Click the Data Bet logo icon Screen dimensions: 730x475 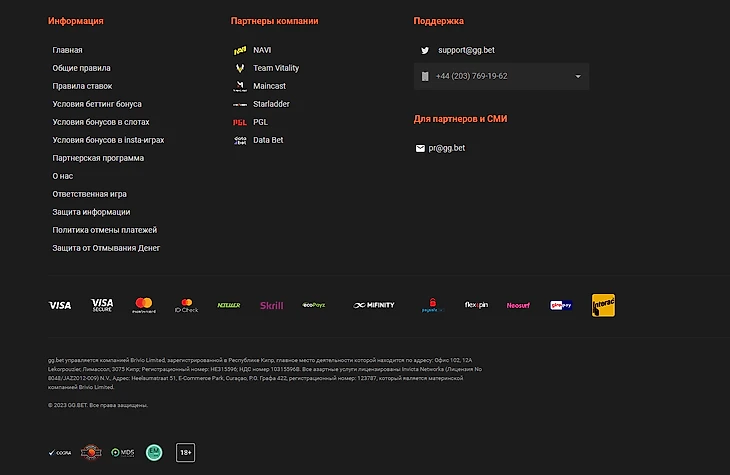(x=240, y=140)
